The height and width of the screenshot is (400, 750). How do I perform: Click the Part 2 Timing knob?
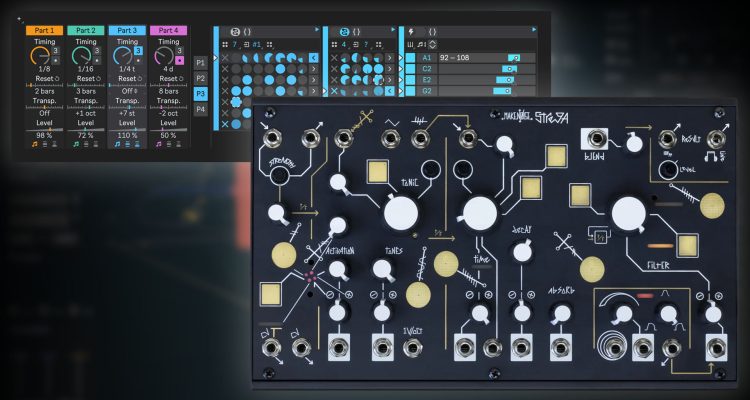[81, 56]
